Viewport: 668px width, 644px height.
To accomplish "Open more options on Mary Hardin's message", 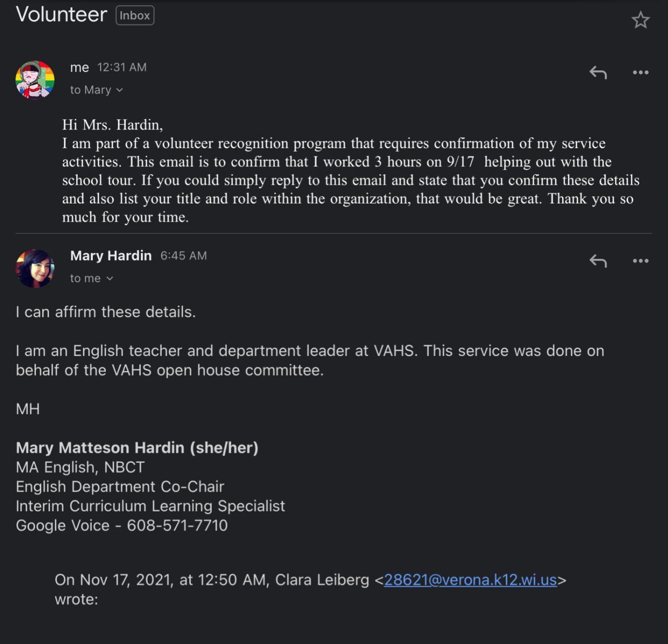I will point(640,260).
